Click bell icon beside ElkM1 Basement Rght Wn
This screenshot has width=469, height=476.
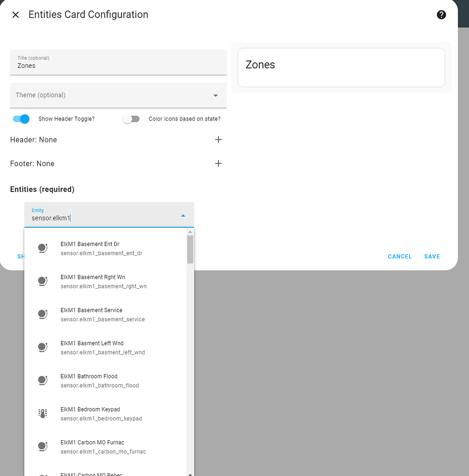coord(43,281)
